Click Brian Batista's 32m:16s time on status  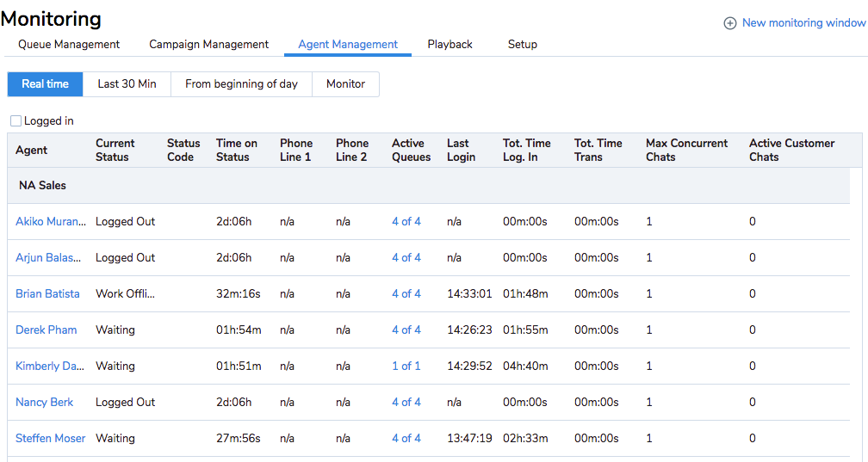point(238,293)
